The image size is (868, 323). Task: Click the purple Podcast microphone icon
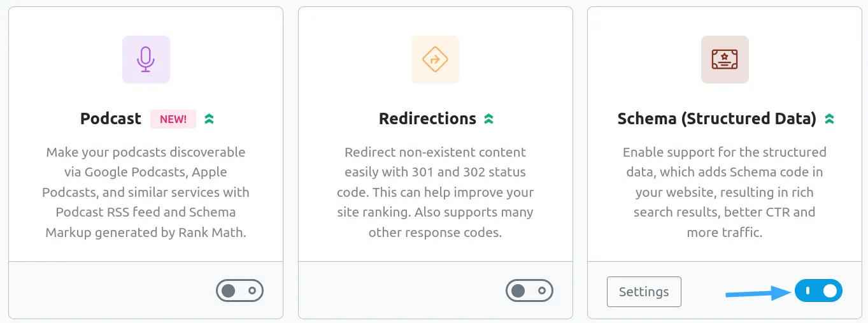tap(146, 59)
